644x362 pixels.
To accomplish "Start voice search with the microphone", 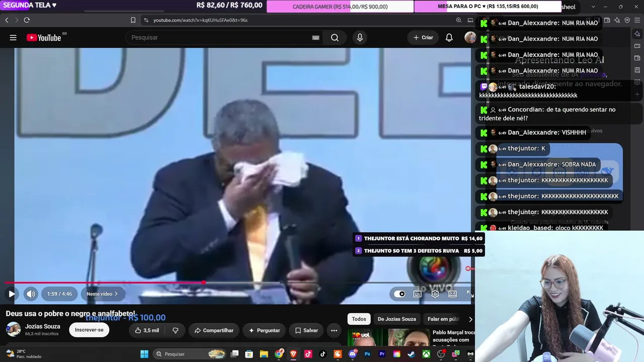I will coord(360,38).
